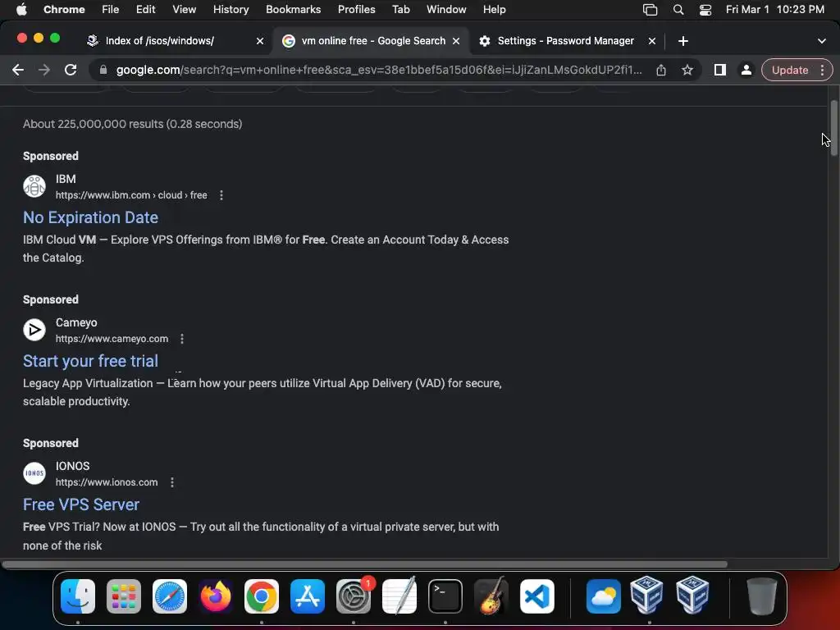Reload the Google search page
This screenshot has width=840, height=630.
71,70
